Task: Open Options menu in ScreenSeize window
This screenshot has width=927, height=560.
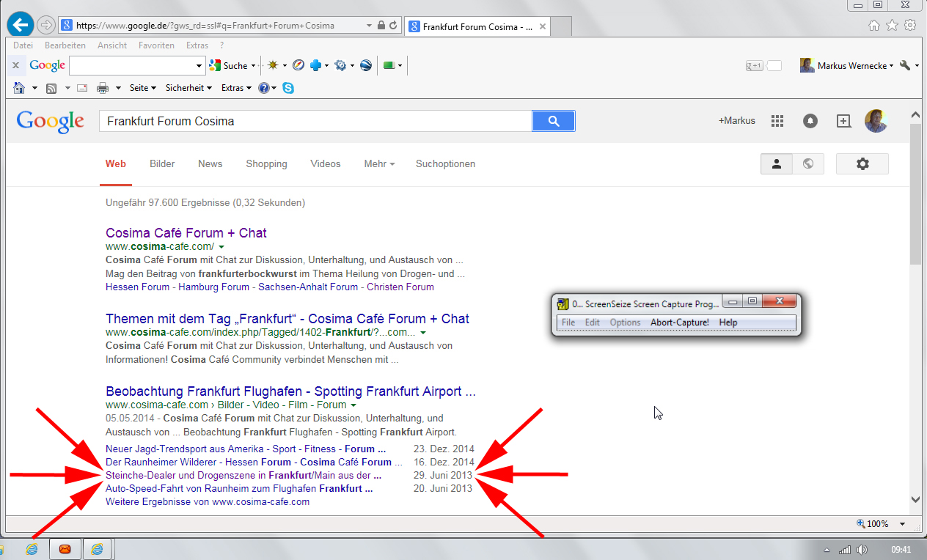Action: (625, 323)
